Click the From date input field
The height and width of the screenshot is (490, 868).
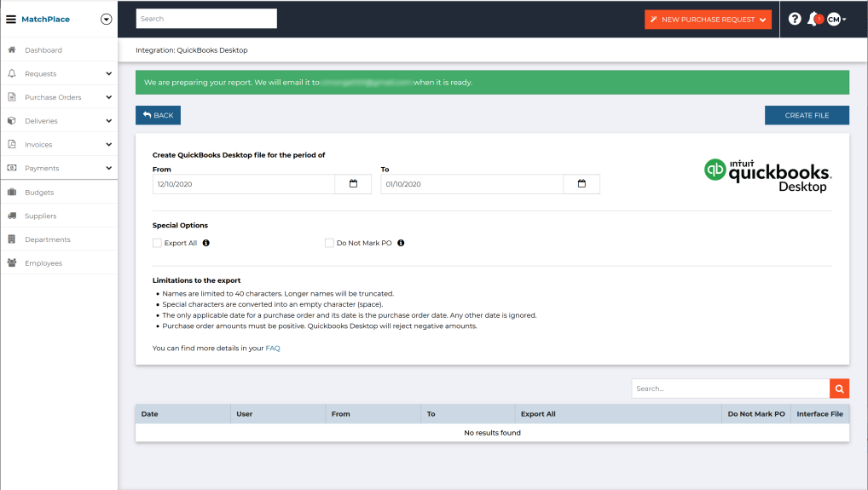pyautogui.click(x=244, y=184)
